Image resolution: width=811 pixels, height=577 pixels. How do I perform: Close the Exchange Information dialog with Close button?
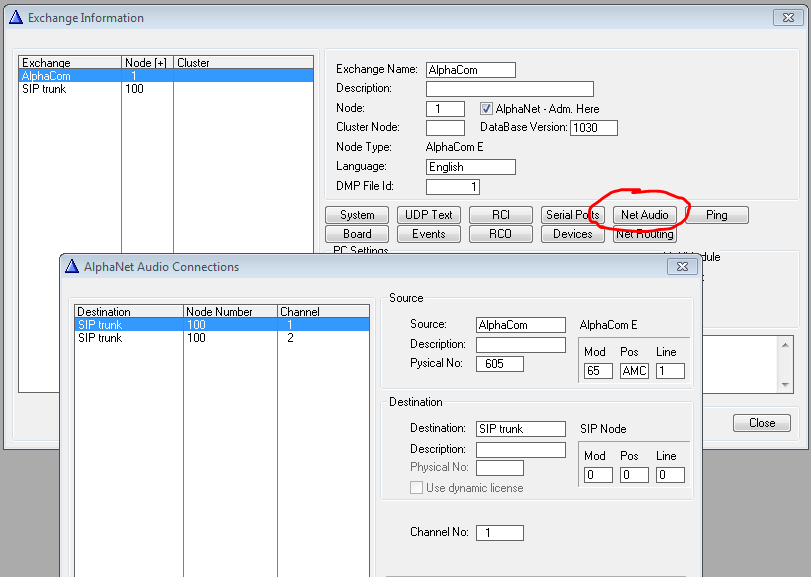[761, 423]
